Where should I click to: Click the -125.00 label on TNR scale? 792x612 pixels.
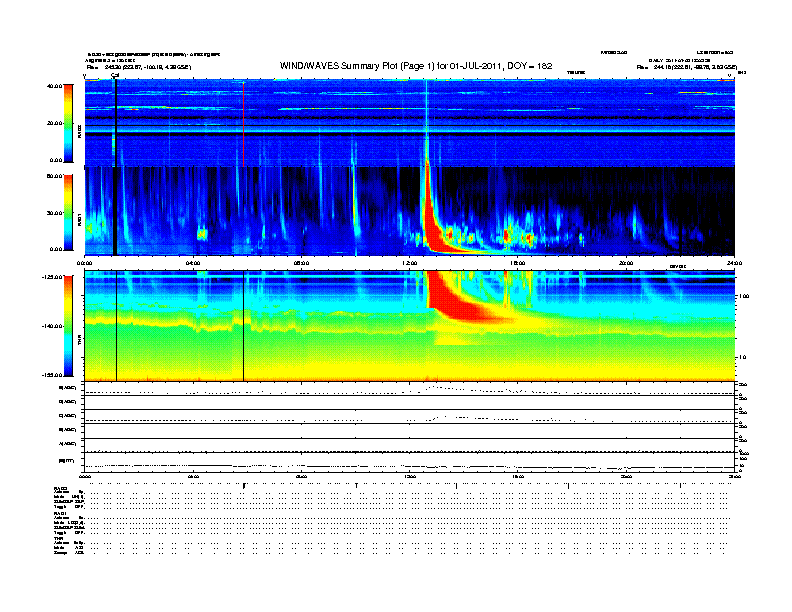point(53,277)
